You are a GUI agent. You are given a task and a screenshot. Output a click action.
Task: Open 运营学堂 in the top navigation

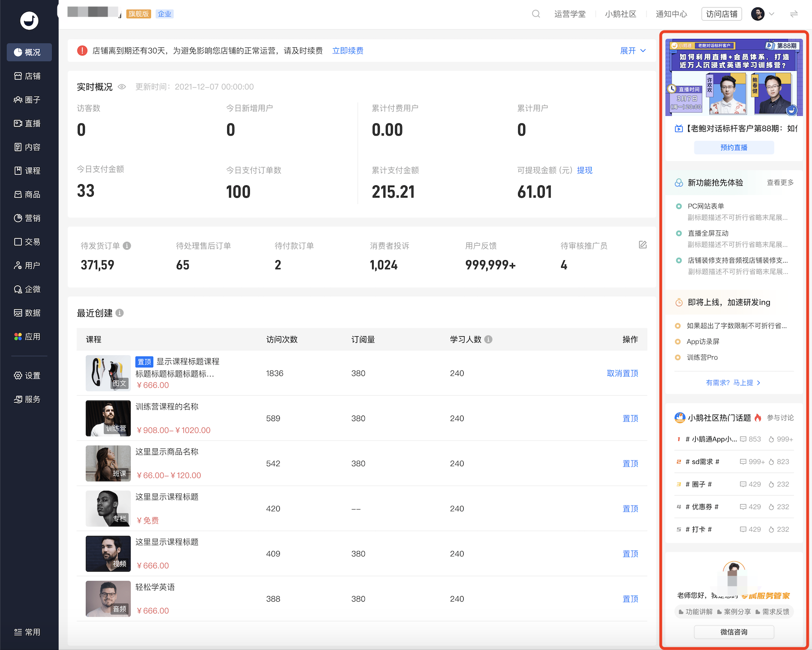[x=570, y=14]
